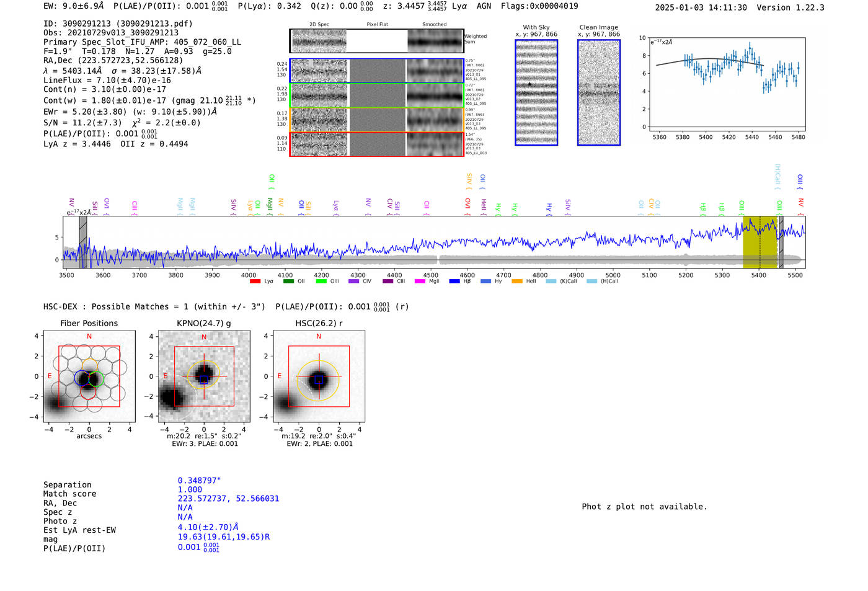Click the blue-bordered 2D spectrum row
This screenshot has width=868, height=591.
point(376,71)
